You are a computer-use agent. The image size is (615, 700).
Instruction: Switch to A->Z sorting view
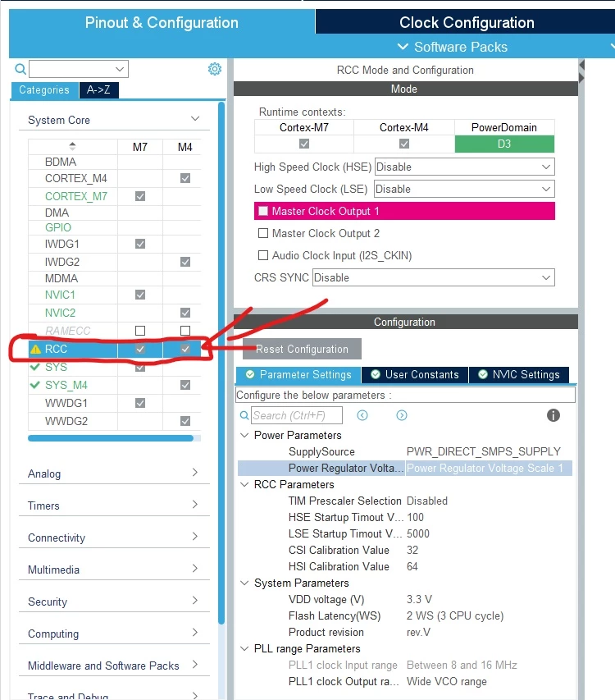pyautogui.click(x=98, y=89)
